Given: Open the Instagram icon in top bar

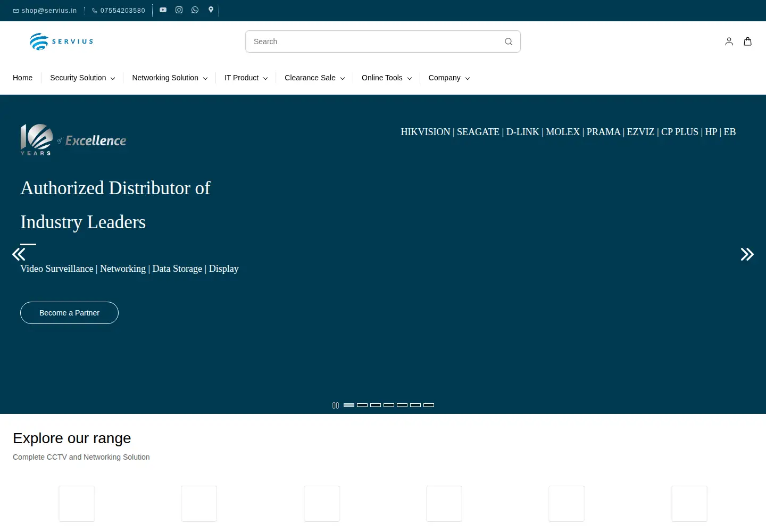Looking at the screenshot, I should tap(179, 10).
